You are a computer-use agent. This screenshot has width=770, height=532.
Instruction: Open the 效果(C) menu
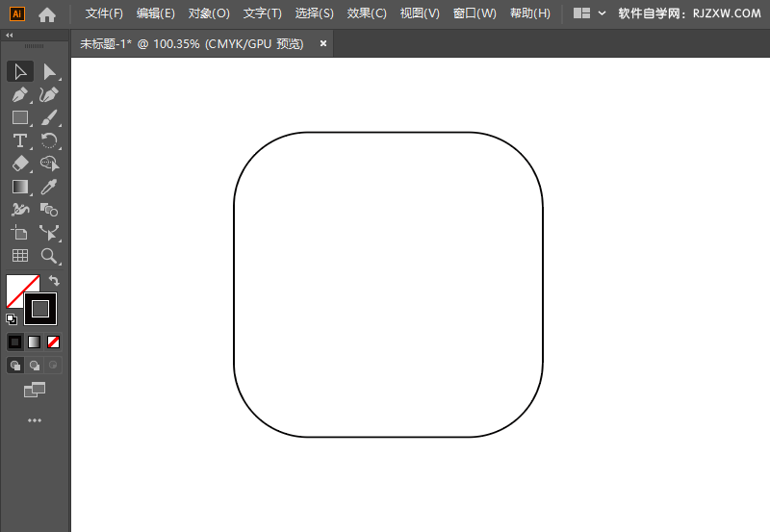coord(367,14)
